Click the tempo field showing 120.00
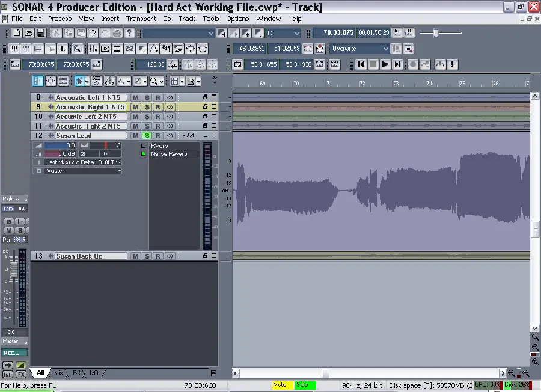 [151, 64]
